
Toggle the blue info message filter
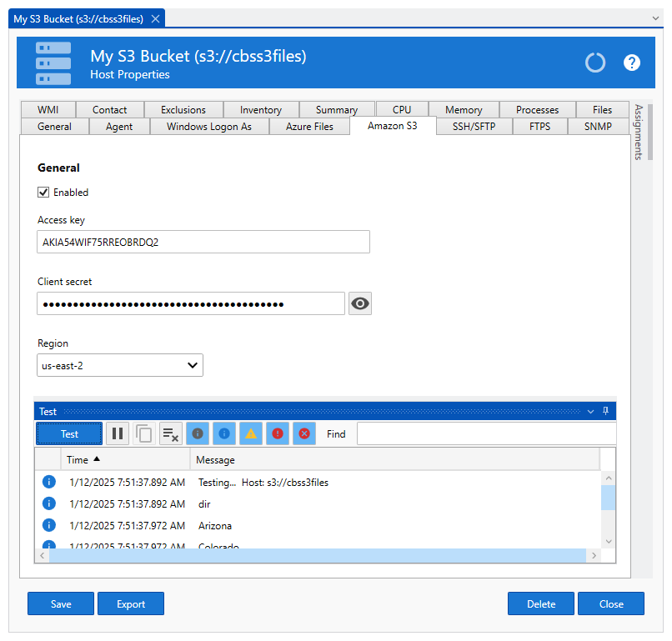pos(224,433)
